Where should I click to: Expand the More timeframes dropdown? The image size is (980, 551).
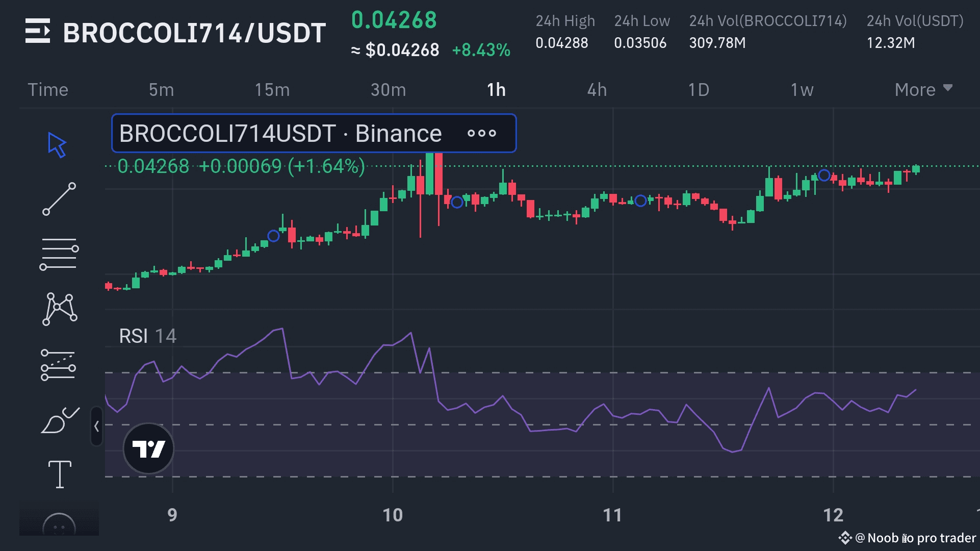pos(923,90)
